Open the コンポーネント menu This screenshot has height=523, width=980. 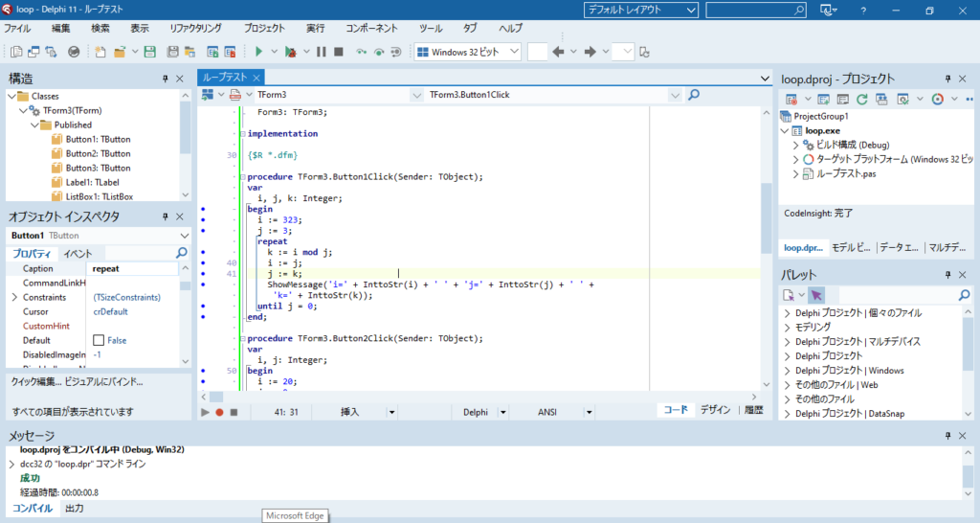[371, 28]
